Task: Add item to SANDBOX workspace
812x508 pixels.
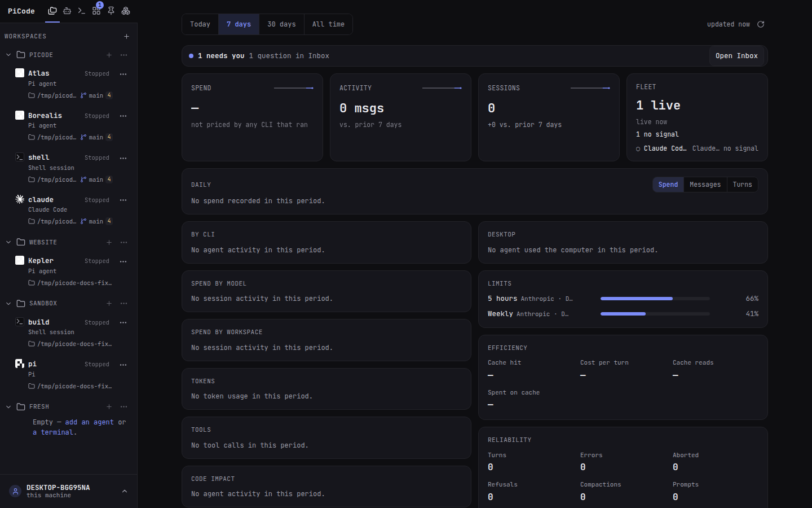Action: click(109, 303)
